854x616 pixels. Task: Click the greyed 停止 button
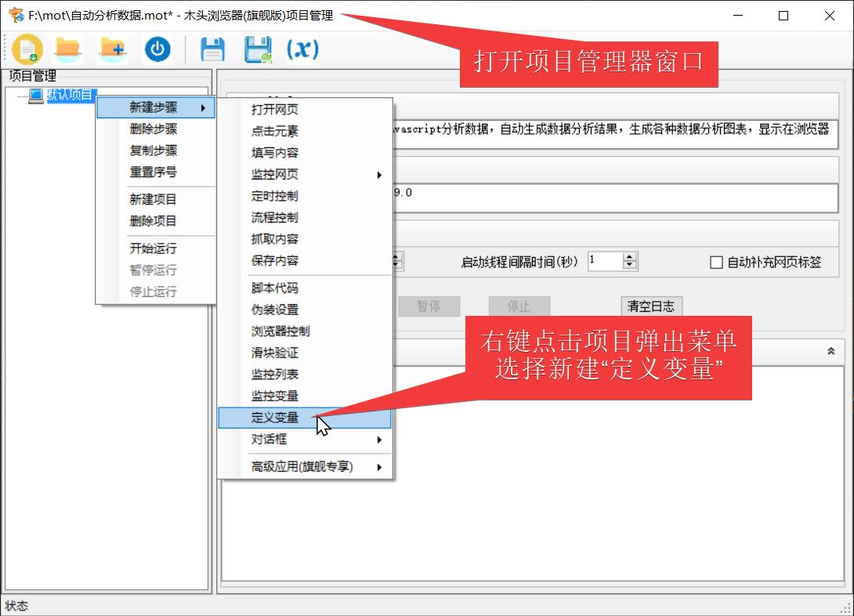(x=519, y=306)
